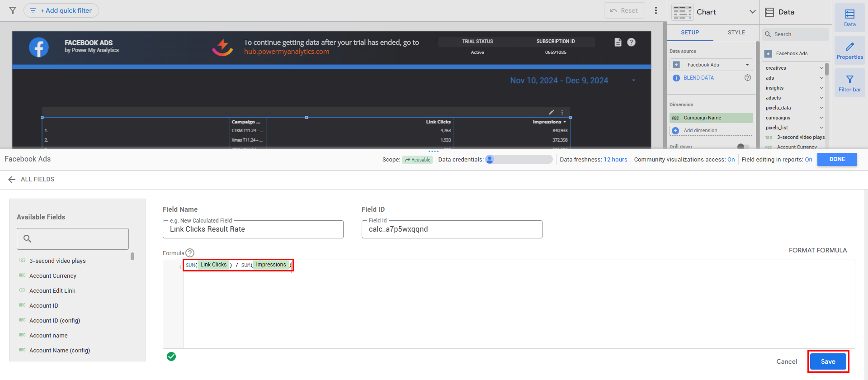
Task: Click the Field Name input box
Action: (253, 229)
